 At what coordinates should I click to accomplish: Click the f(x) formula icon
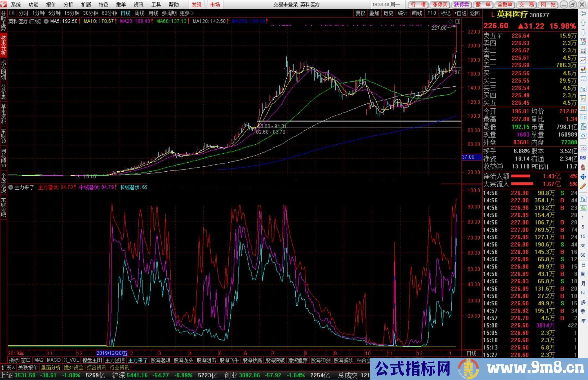(583, 126)
